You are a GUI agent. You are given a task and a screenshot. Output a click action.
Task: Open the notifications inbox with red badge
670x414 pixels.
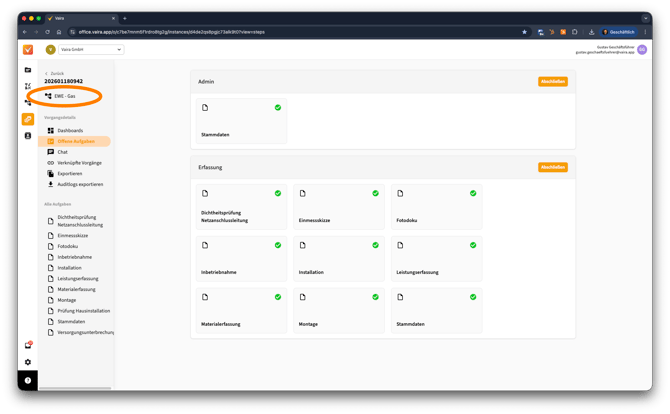click(x=28, y=345)
